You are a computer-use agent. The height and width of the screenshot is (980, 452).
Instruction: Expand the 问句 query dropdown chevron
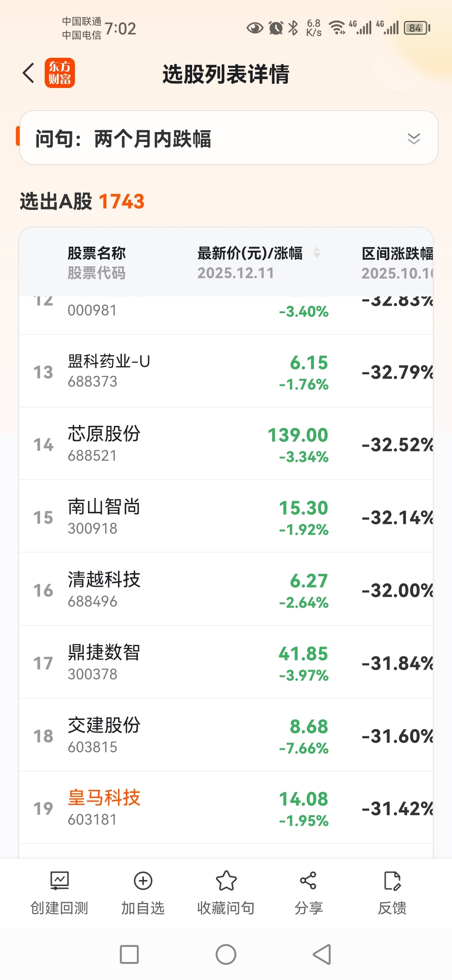tap(413, 138)
